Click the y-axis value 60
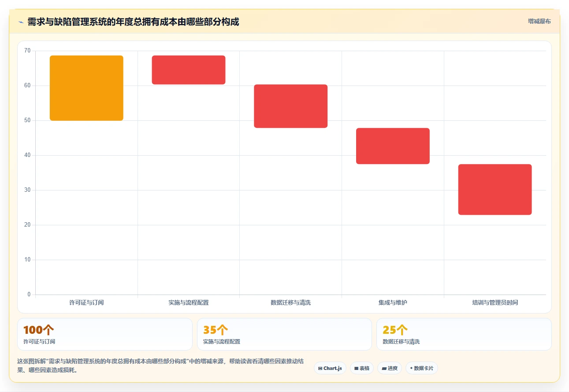The height and width of the screenshot is (392, 569). pos(27,86)
